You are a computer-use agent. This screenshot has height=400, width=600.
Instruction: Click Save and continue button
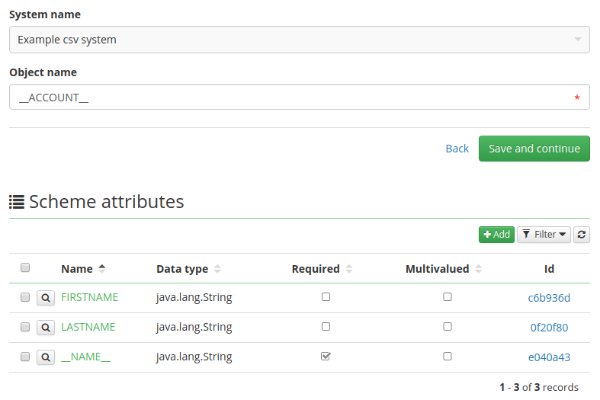pyautogui.click(x=534, y=149)
